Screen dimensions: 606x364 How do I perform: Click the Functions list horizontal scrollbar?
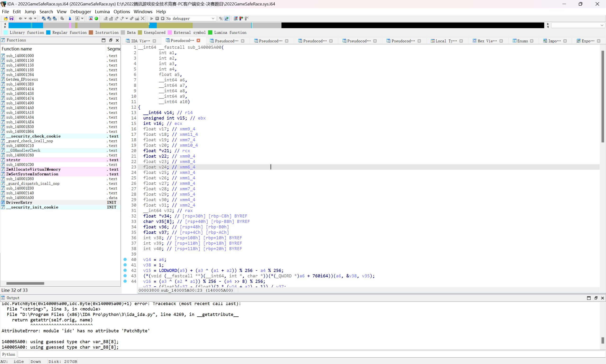(25, 283)
